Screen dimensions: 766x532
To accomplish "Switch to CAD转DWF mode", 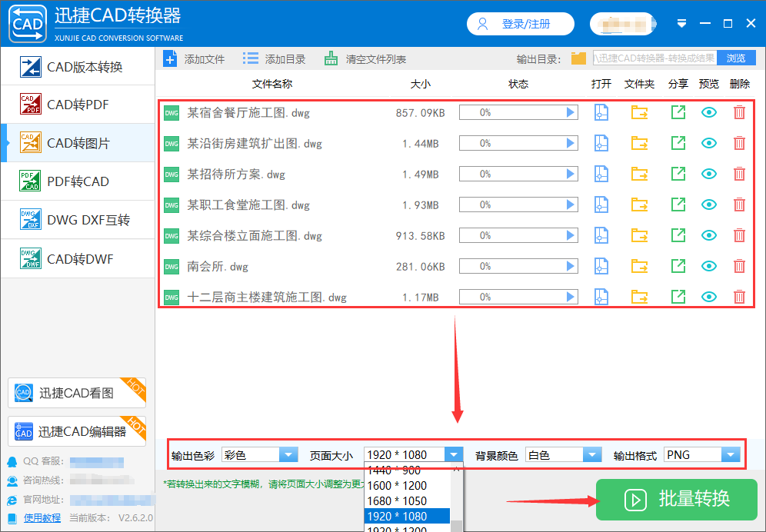I will [78, 258].
